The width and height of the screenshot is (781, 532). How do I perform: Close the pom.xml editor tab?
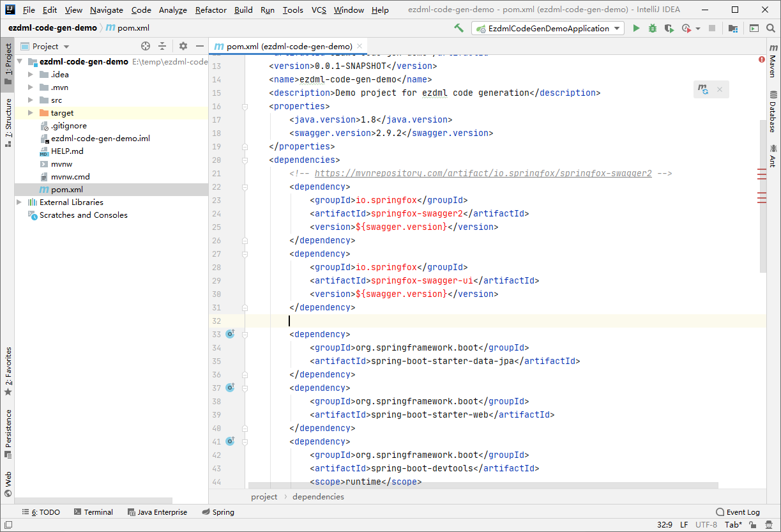(x=360, y=46)
